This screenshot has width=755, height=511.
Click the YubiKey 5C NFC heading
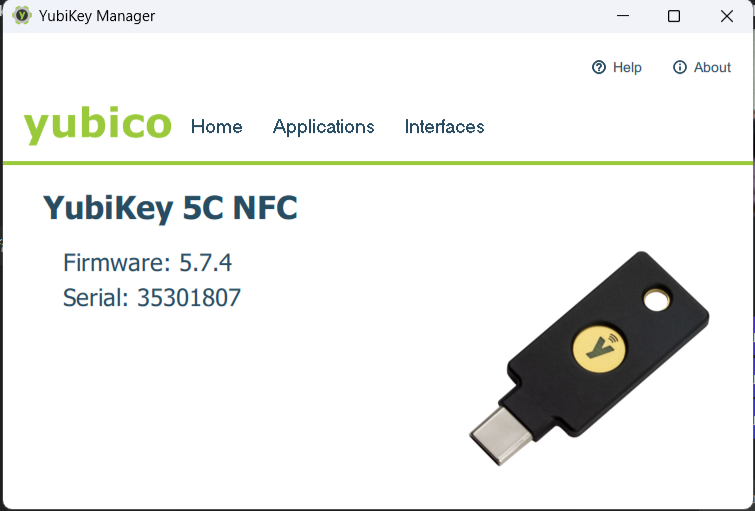tap(170, 208)
